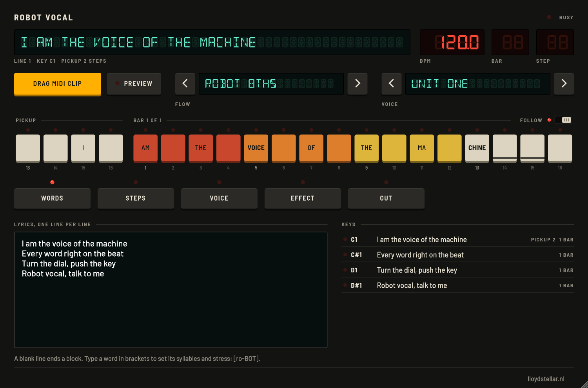Open the Words tab
The height and width of the screenshot is (388, 588).
click(x=52, y=198)
